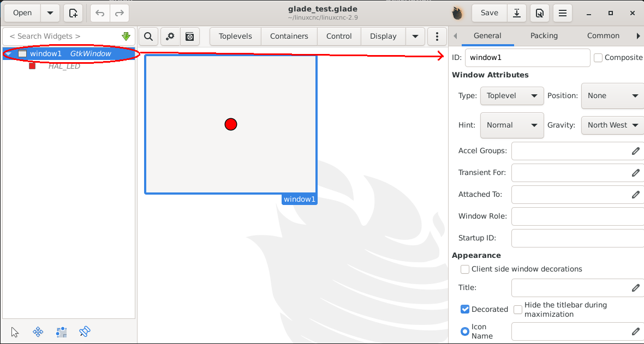Click the new project file icon
The height and width of the screenshot is (344, 644).
[73, 13]
